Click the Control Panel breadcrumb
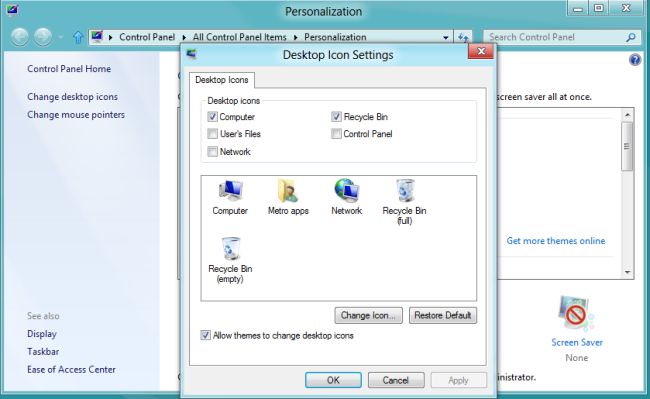 tap(147, 37)
